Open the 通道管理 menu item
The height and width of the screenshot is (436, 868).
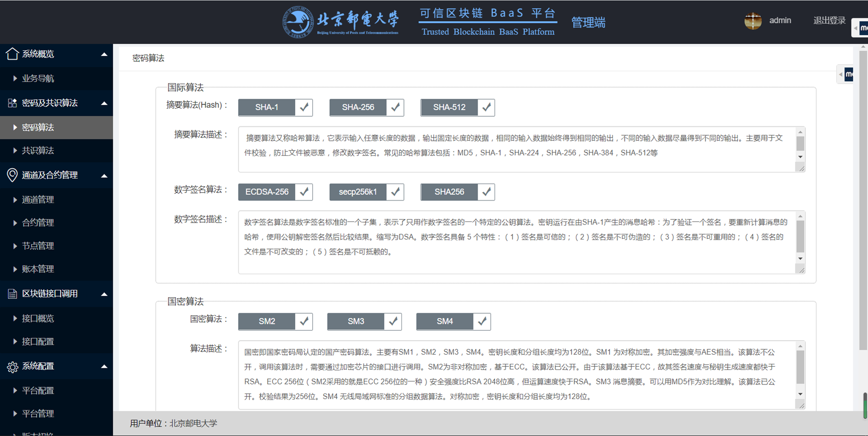pos(56,199)
